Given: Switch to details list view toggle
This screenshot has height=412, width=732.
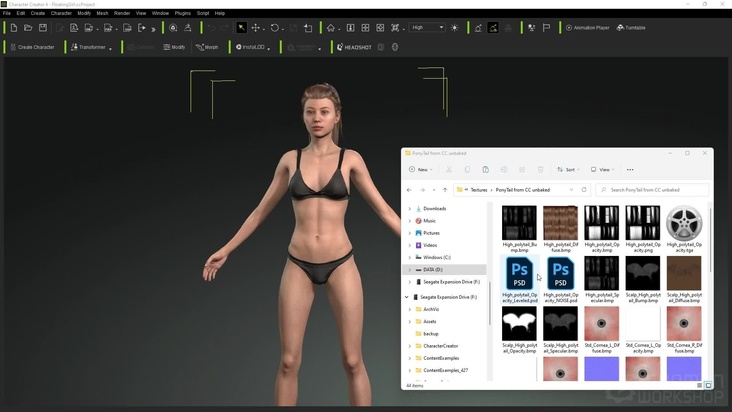Looking at the screenshot, I should click(x=700, y=385).
